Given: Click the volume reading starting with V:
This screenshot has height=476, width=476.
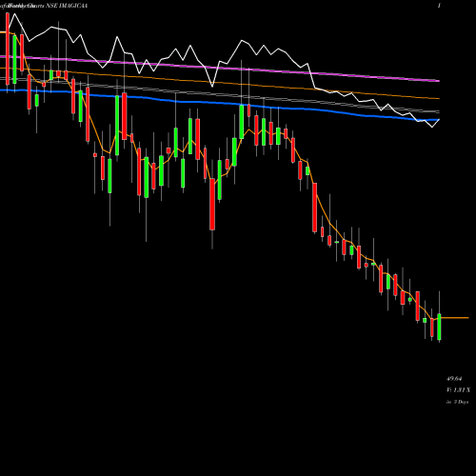Looking at the screenshot, I should 458,390.
